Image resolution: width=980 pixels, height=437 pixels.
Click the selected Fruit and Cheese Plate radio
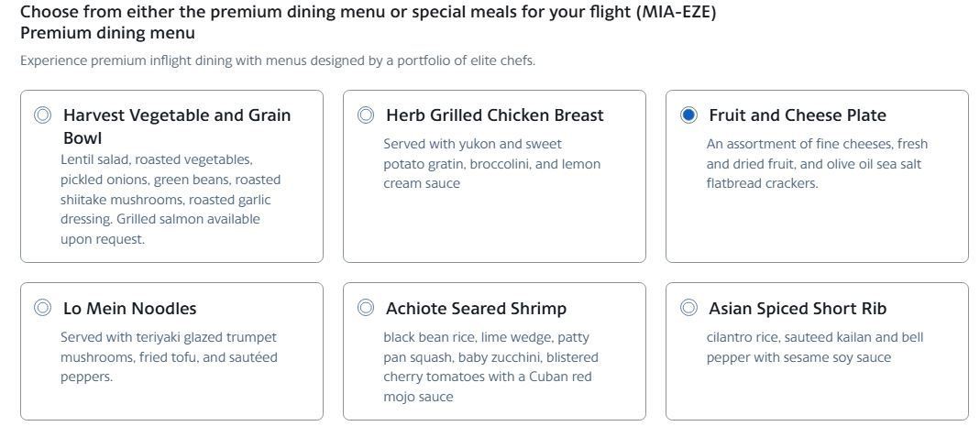point(688,115)
